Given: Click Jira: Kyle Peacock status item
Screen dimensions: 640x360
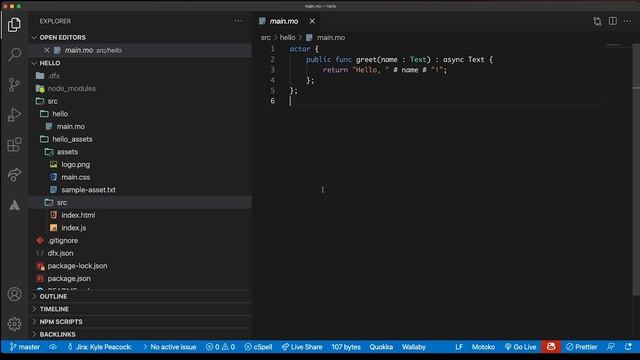Looking at the screenshot, I should (x=99, y=347).
